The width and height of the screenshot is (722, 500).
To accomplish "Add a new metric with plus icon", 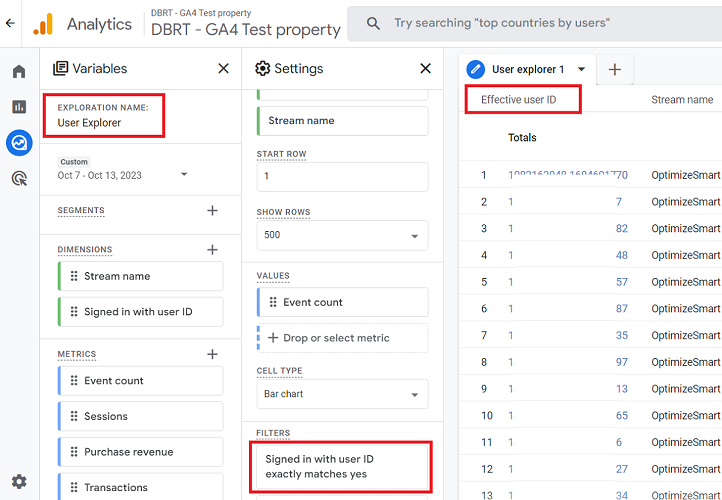I will click(212, 354).
